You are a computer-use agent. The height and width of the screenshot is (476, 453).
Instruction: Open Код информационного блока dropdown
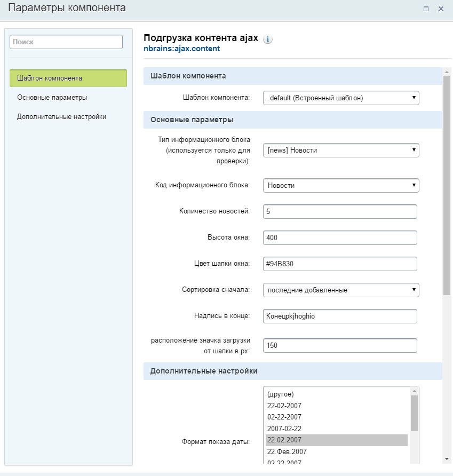pos(341,186)
